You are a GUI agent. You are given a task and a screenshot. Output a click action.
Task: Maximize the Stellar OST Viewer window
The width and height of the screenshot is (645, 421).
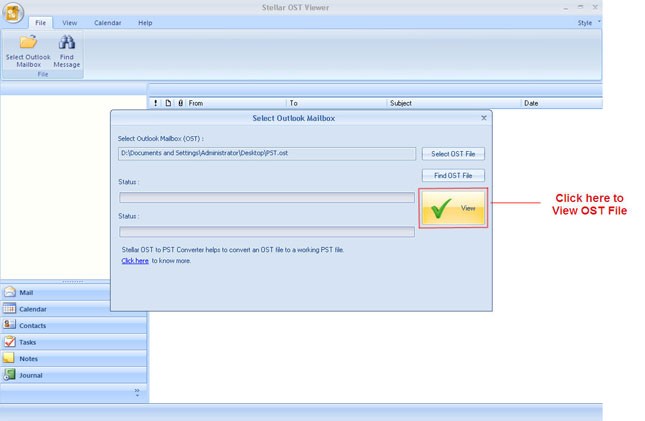tap(580, 7)
